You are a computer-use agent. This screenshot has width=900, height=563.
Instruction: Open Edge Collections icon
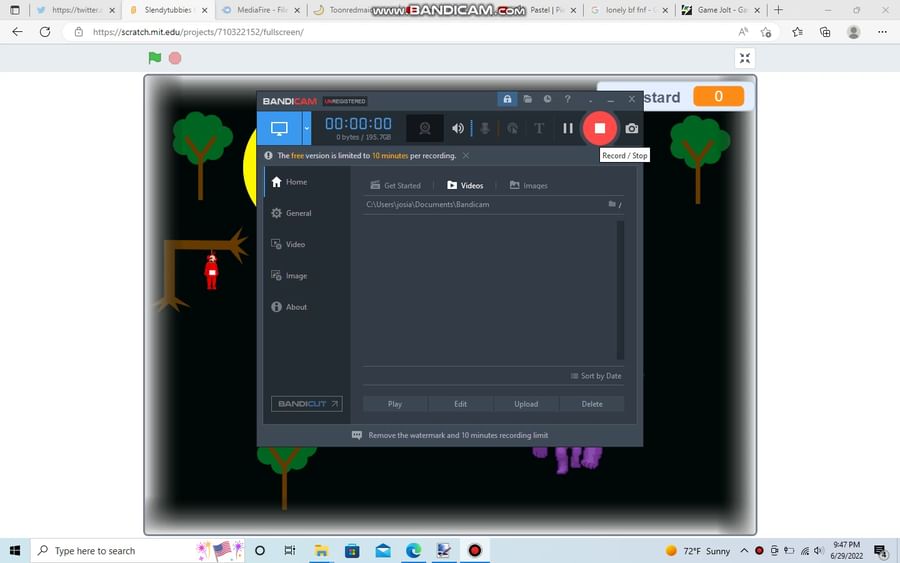(x=825, y=32)
